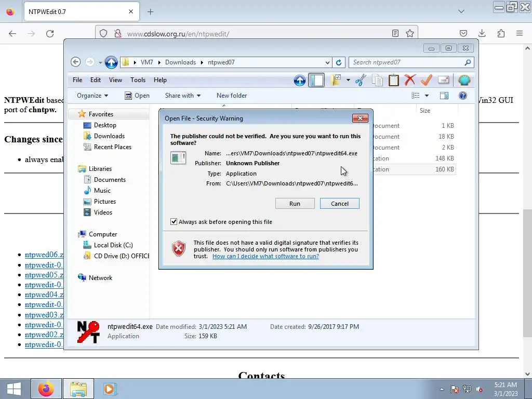Click the Firefox back arrow

[x=12, y=34]
